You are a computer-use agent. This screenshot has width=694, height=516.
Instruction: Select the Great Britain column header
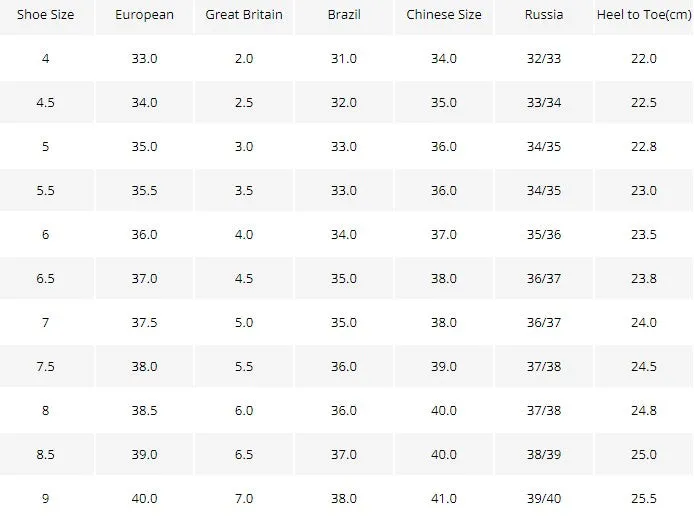[x=244, y=15]
